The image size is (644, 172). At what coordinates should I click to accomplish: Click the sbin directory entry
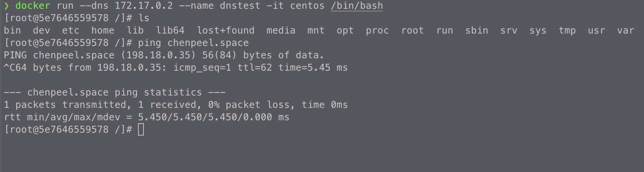(x=476, y=31)
